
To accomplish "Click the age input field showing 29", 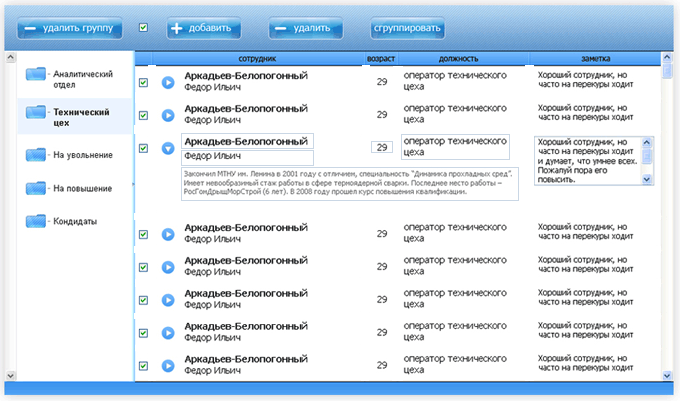I will [x=381, y=147].
